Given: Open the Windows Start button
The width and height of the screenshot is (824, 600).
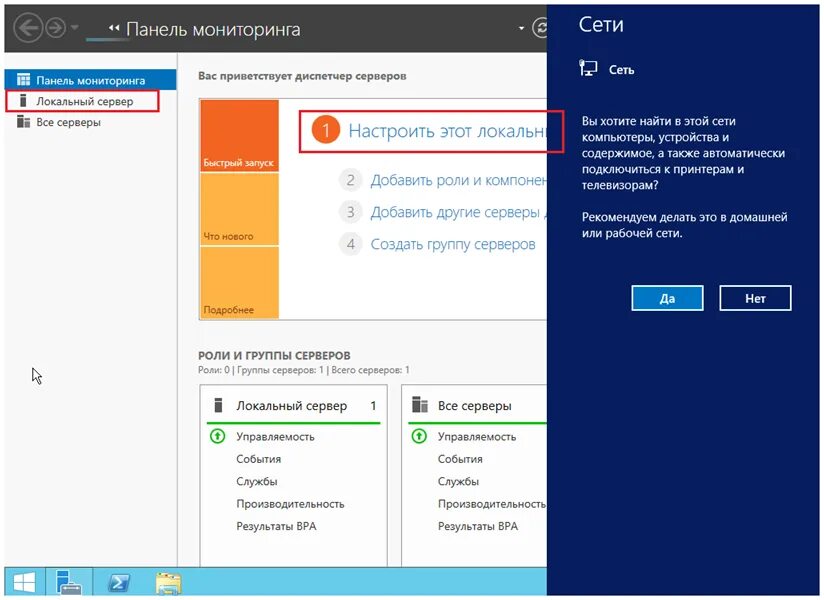Looking at the screenshot, I should click(x=24, y=582).
